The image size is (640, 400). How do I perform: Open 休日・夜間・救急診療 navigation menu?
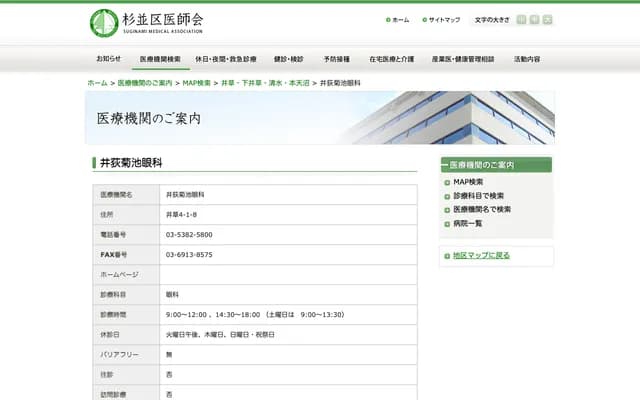pos(226,59)
